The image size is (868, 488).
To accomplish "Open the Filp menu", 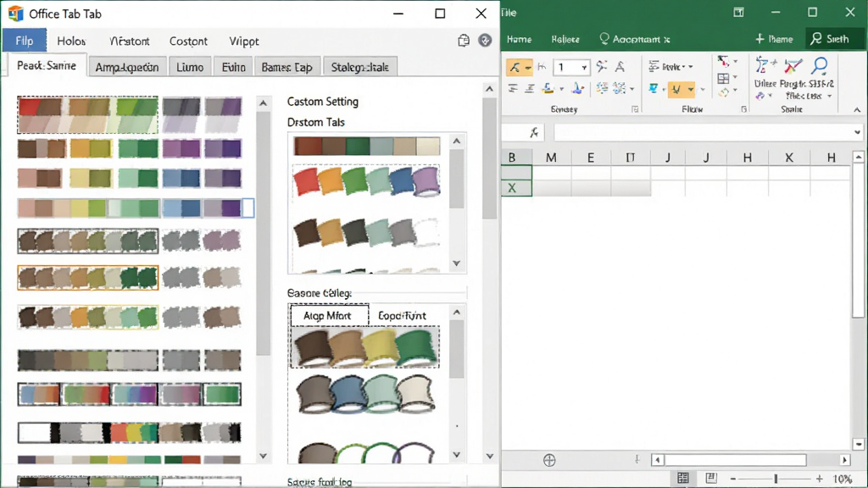I will click(25, 41).
